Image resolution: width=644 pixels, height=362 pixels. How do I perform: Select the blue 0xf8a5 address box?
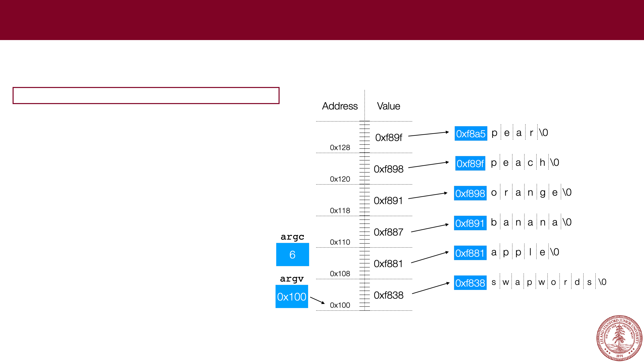pos(470,134)
